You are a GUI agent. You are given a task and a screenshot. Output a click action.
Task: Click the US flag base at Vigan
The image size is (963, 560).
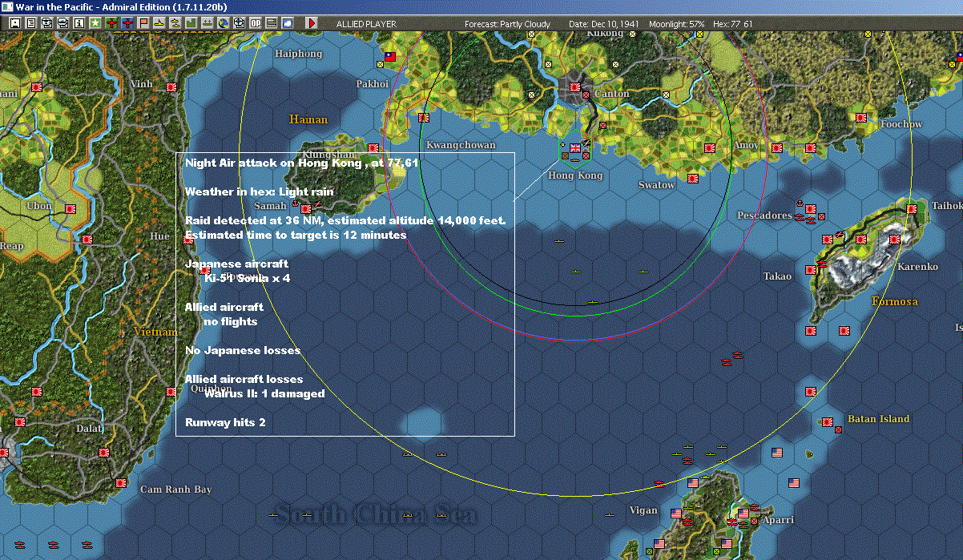676,514
